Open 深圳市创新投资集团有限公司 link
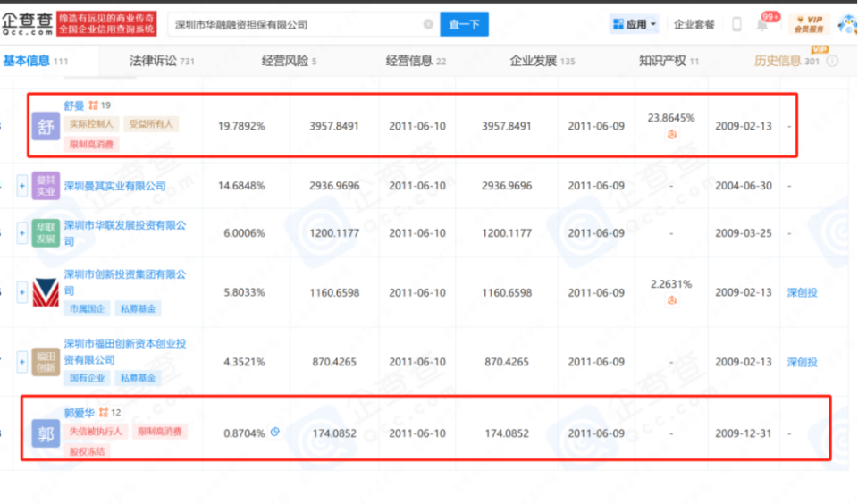 pos(125,281)
